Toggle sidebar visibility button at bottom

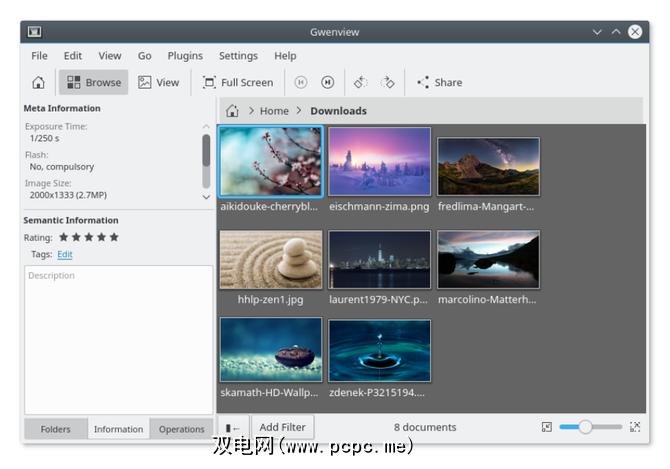point(232,428)
